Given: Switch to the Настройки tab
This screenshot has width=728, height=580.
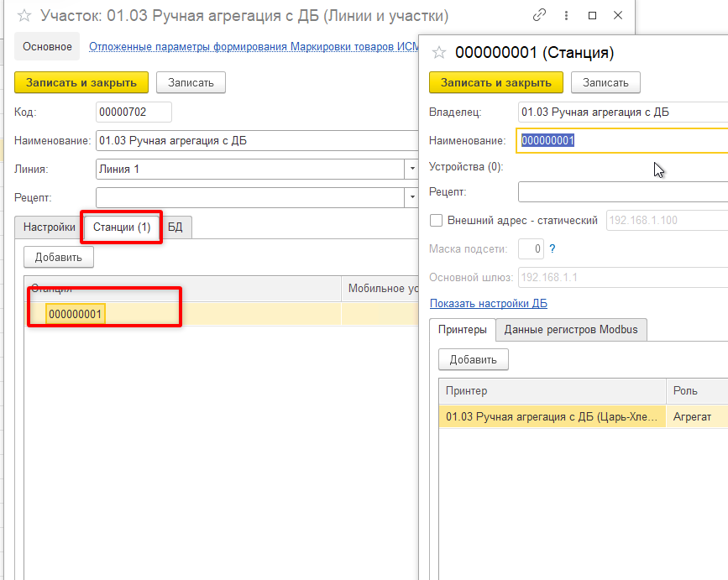Looking at the screenshot, I should [49, 227].
